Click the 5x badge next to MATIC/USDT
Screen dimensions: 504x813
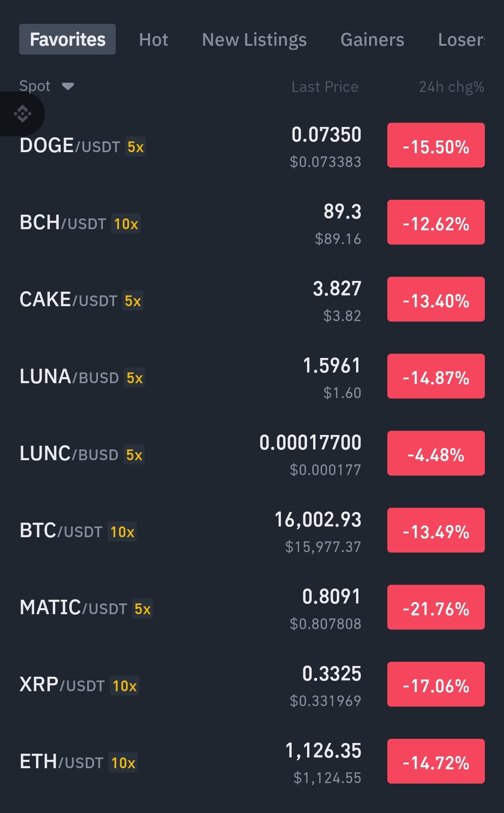(x=142, y=609)
